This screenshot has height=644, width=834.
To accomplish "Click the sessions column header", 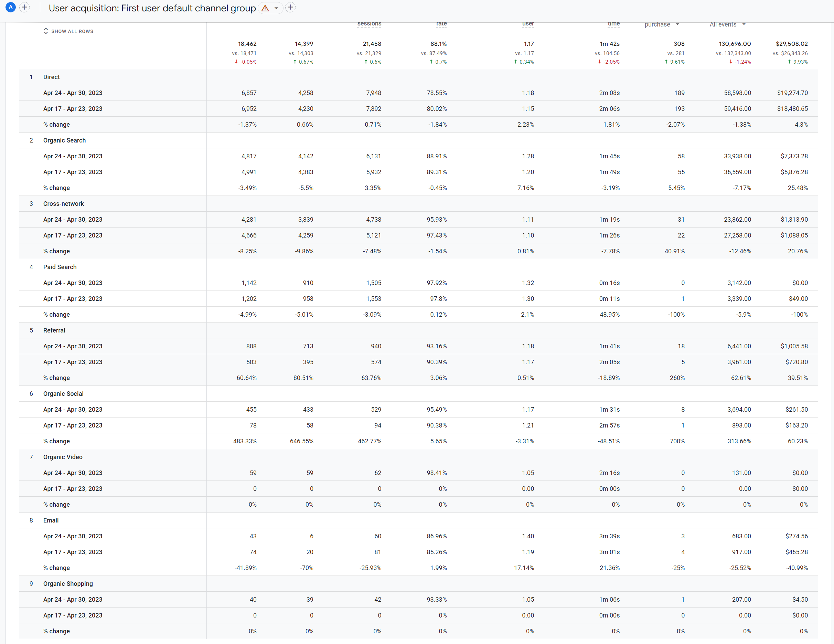I will click(x=369, y=24).
